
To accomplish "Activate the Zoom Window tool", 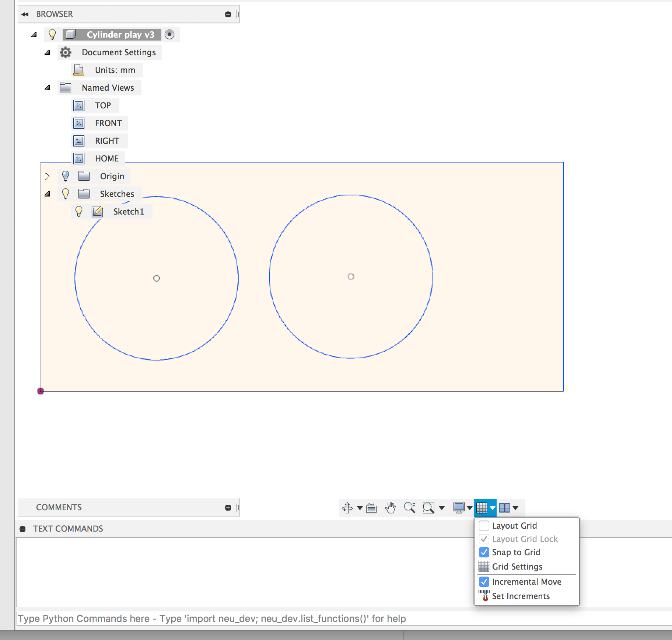I will click(428, 508).
